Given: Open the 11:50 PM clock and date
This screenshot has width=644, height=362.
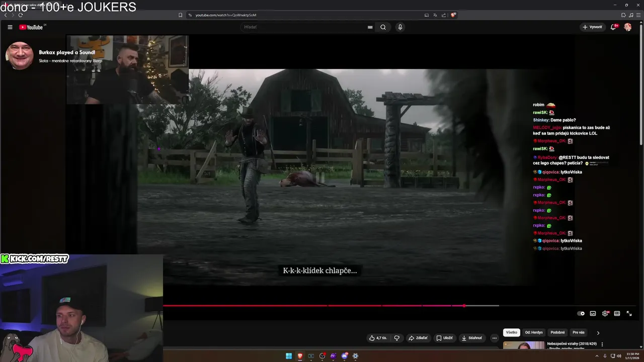Looking at the screenshot, I should tap(632, 356).
